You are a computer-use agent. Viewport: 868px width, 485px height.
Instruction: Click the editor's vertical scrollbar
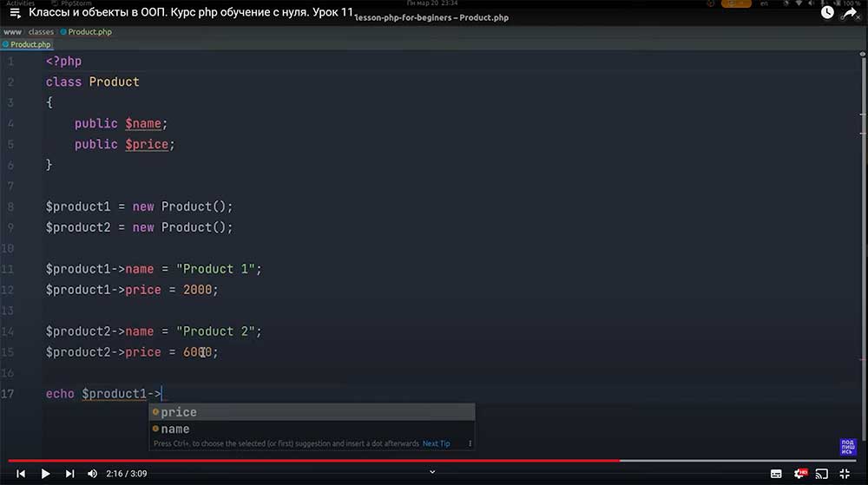point(863,249)
